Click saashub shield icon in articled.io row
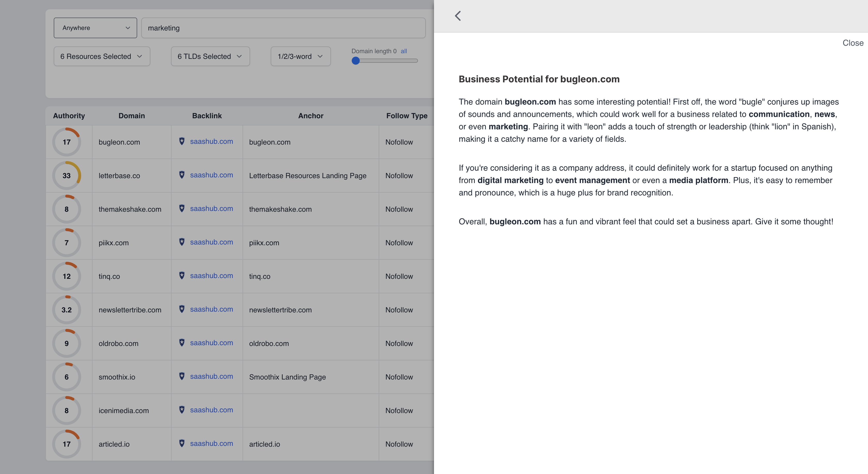 click(x=182, y=443)
